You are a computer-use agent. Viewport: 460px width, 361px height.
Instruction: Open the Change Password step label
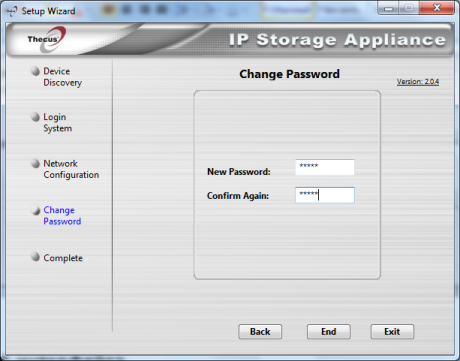pyautogui.click(x=62, y=216)
